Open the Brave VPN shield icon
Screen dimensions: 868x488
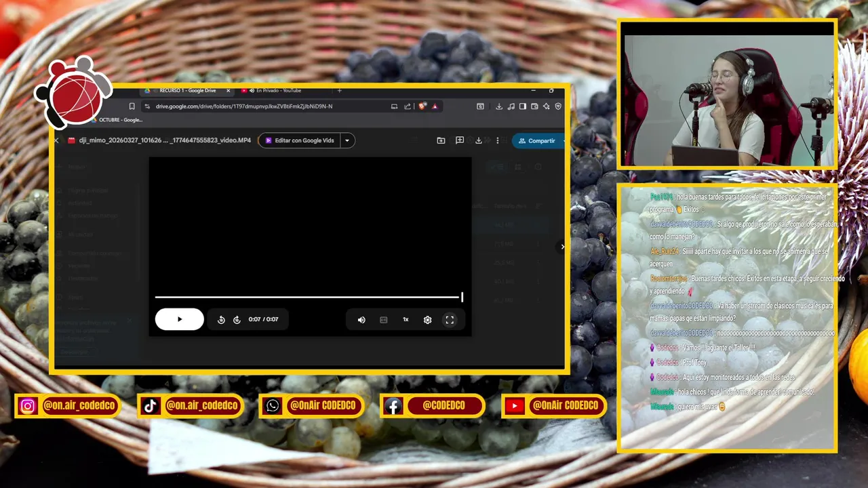558,106
